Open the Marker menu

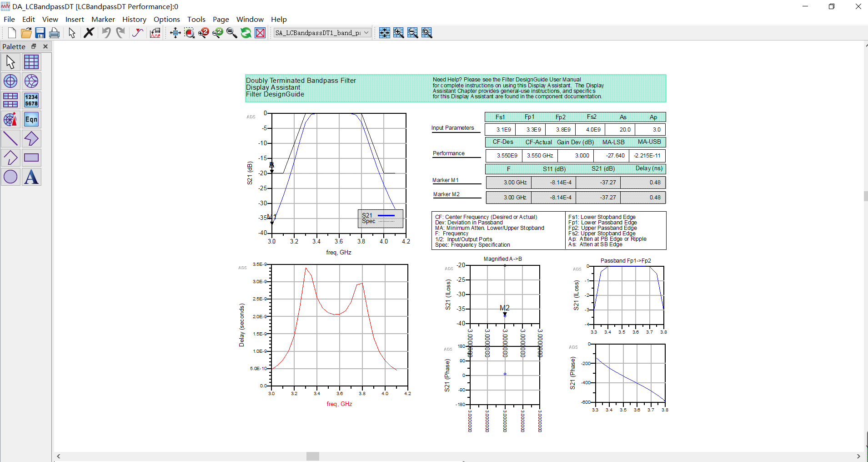pos(103,19)
